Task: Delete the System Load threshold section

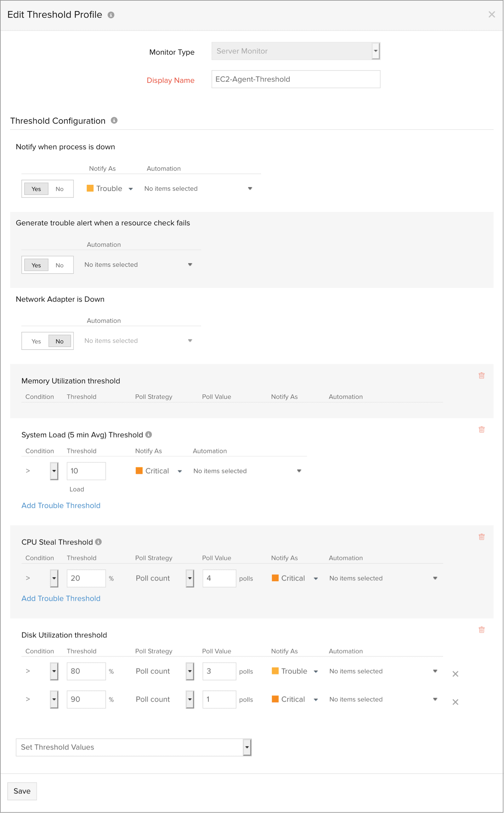Action: coord(481,429)
